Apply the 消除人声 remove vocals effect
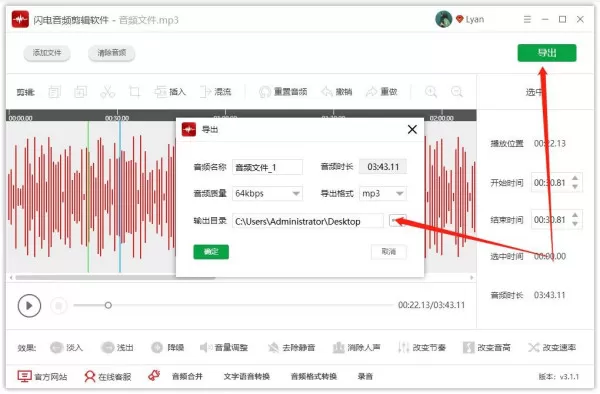600x394 pixels. click(x=357, y=347)
